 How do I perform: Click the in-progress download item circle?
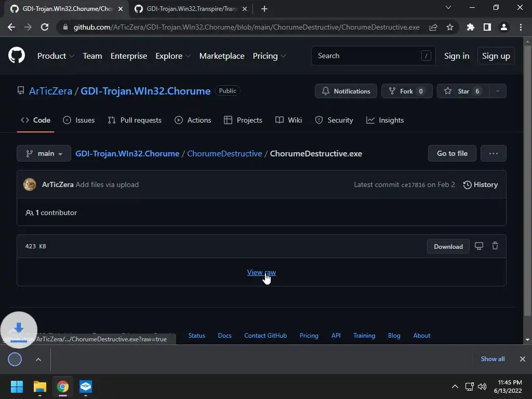(15, 360)
